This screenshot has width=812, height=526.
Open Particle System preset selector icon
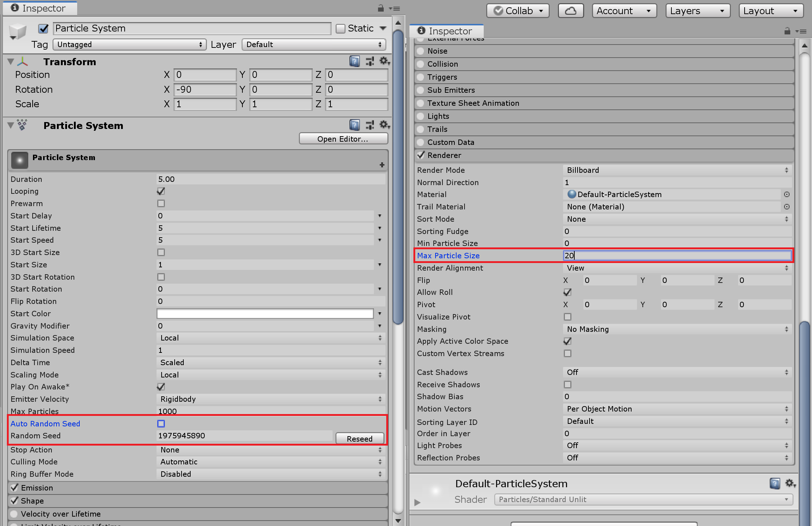point(370,125)
